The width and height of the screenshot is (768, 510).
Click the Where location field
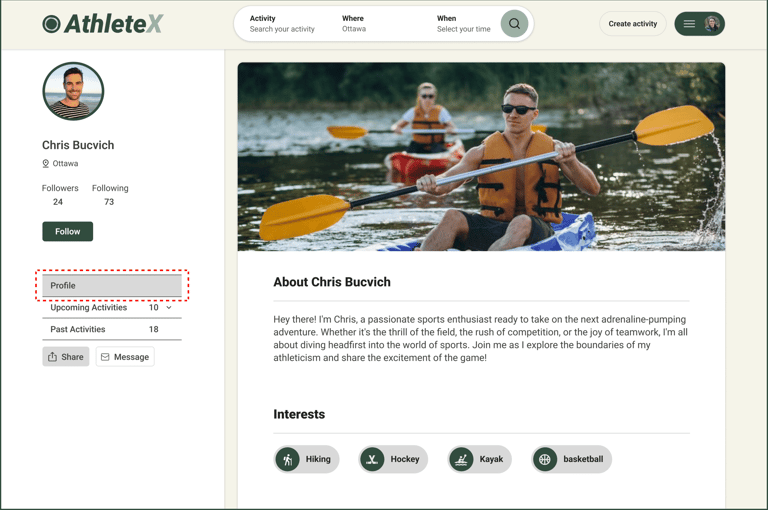pos(354,24)
